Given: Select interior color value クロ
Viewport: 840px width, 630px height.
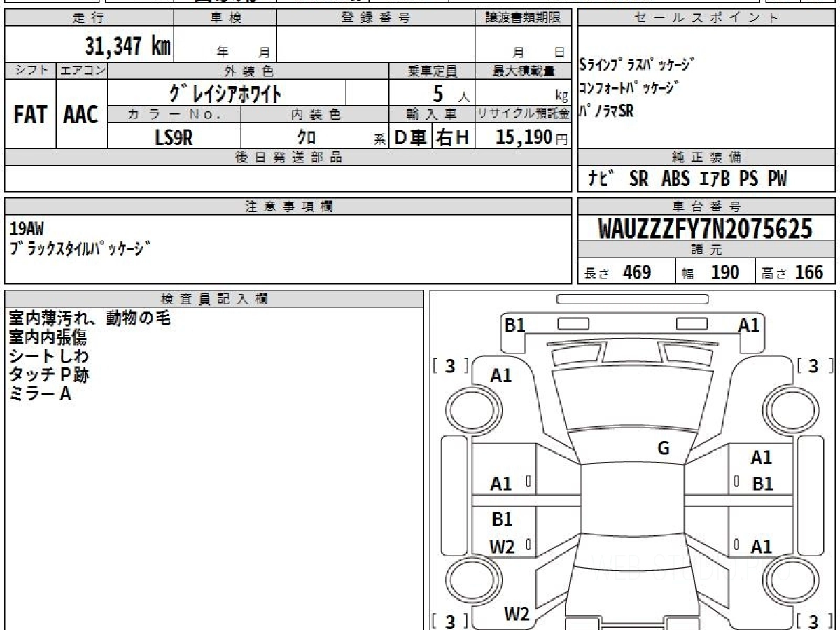Looking at the screenshot, I should [307, 137].
